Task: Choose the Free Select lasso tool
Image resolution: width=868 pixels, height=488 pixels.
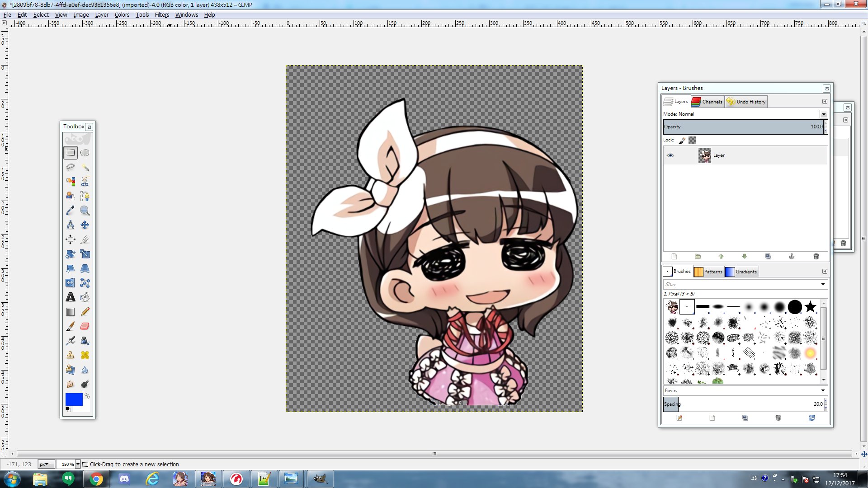Action: [x=71, y=167]
